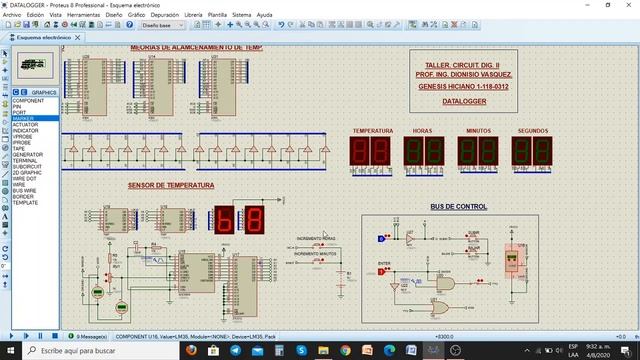Click the rotation angle input field

click(x=5, y=266)
